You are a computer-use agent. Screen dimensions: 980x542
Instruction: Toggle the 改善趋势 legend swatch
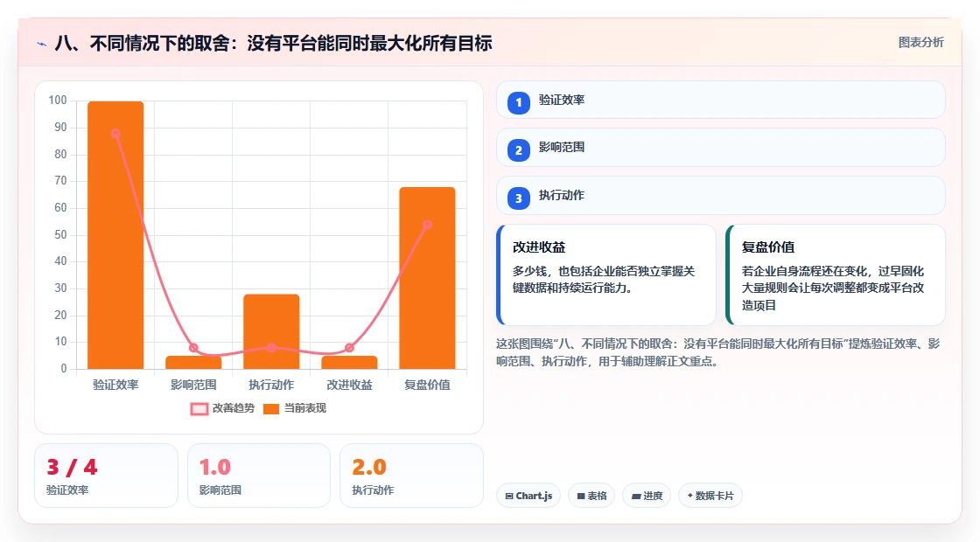click(x=199, y=409)
